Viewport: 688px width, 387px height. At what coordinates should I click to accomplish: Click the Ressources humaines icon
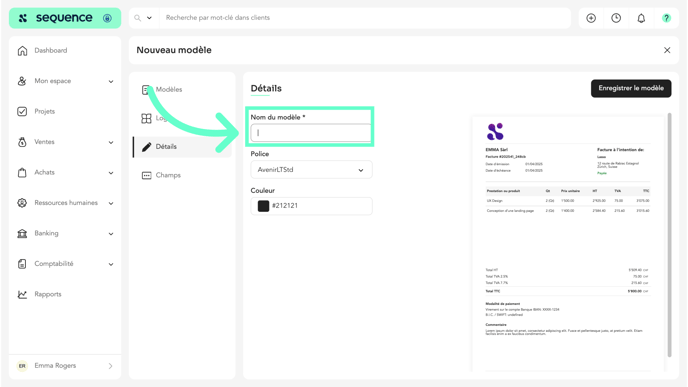click(22, 203)
